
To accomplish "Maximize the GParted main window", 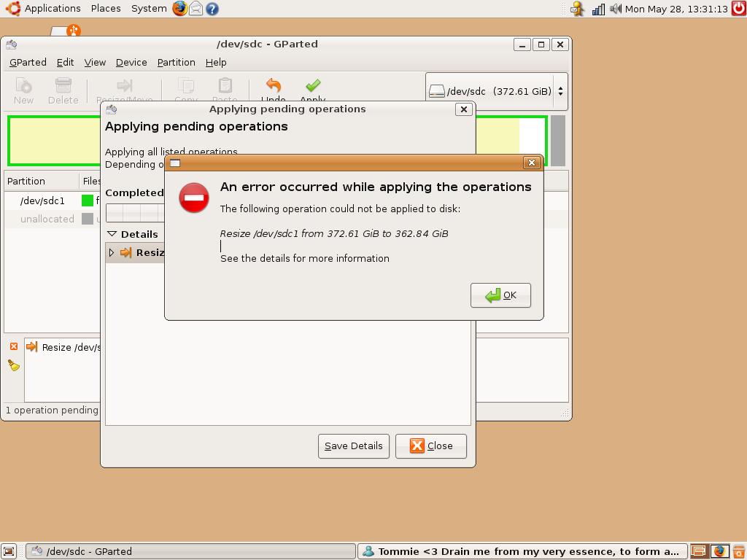I will point(541,44).
